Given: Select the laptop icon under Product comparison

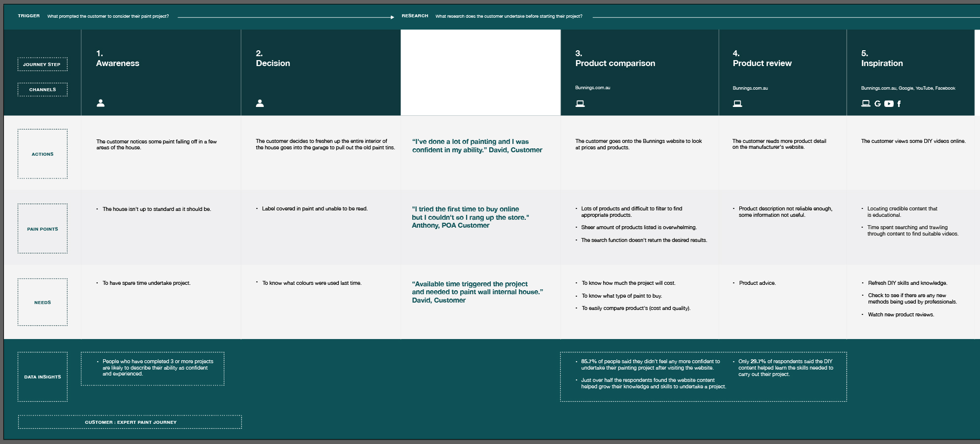Looking at the screenshot, I should pyautogui.click(x=580, y=103).
